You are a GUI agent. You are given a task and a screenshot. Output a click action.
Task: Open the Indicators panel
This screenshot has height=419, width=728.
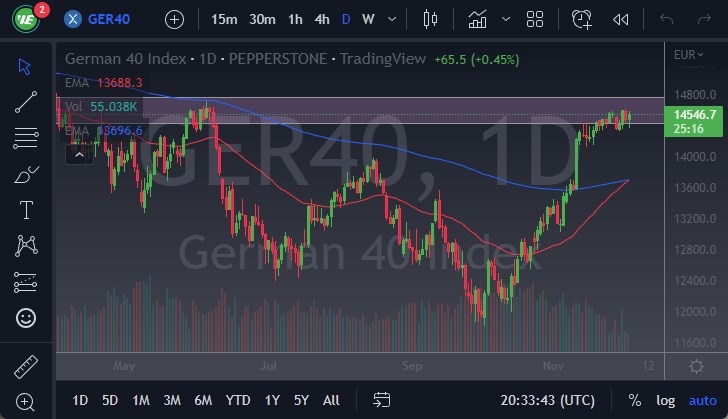point(477,20)
